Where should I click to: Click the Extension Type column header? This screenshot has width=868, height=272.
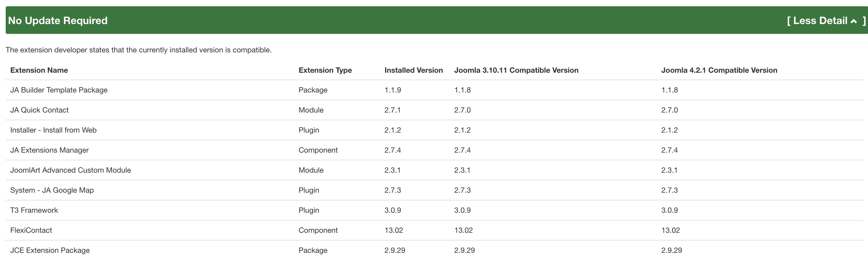tap(325, 70)
